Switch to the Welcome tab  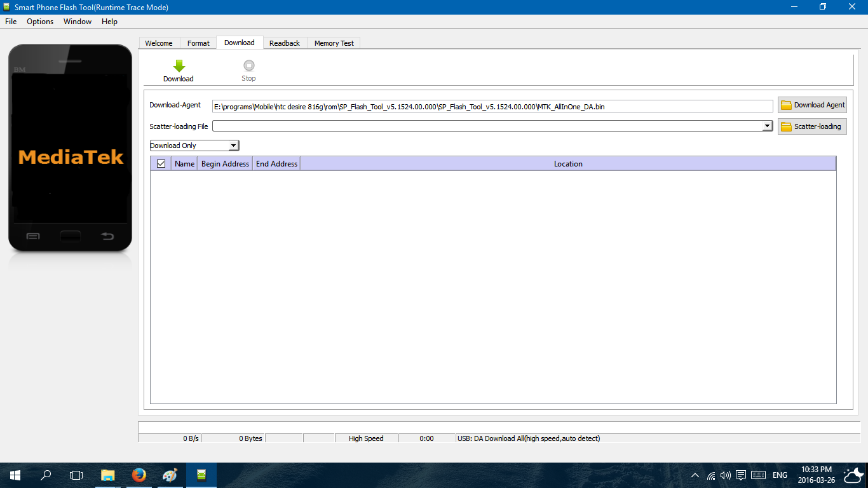(x=159, y=43)
